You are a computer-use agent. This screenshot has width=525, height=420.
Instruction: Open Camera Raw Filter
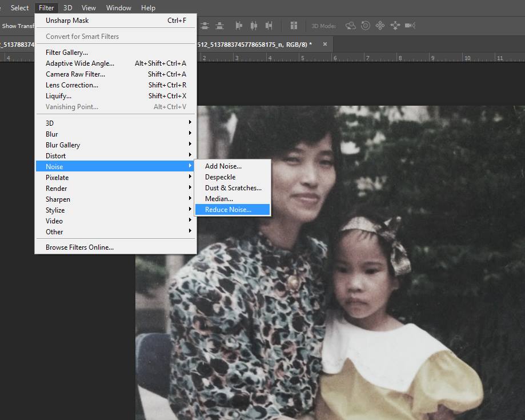75,74
